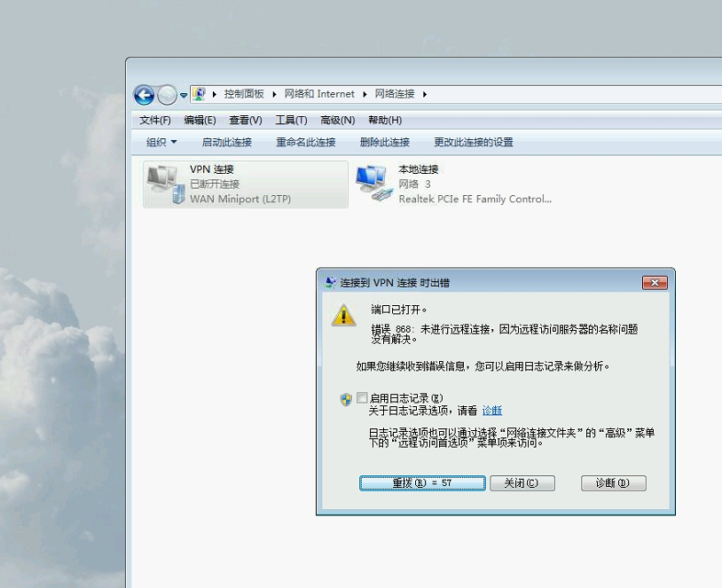
Task: Click the security shield icon beside 启用日志记录
Action: point(346,399)
